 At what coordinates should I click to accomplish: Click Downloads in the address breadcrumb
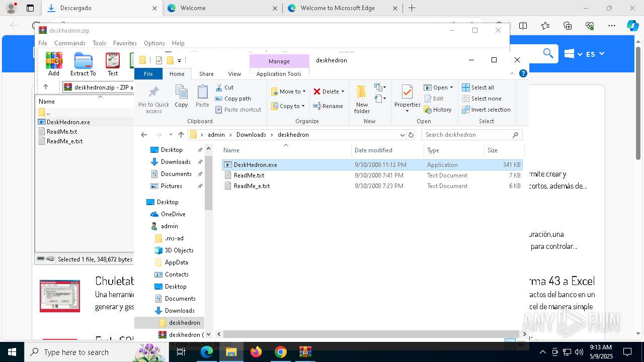(x=251, y=135)
